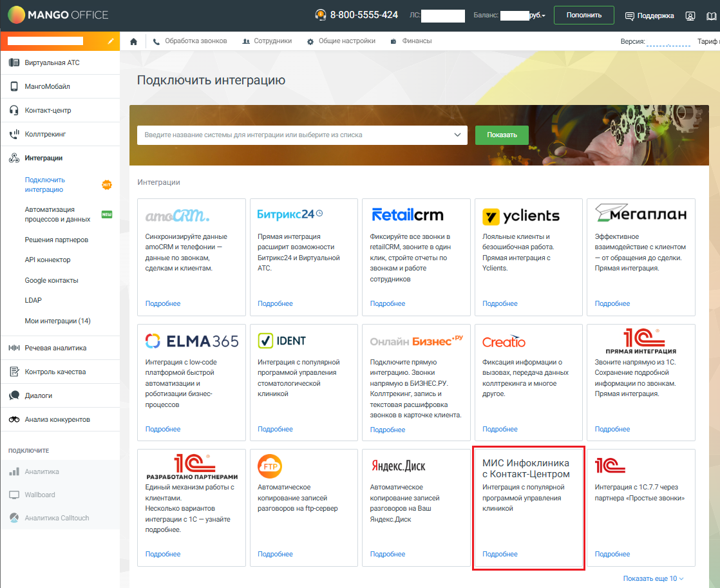Click the Контроль качества checklist icon
The image size is (720, 588).
tap(14, 372)
